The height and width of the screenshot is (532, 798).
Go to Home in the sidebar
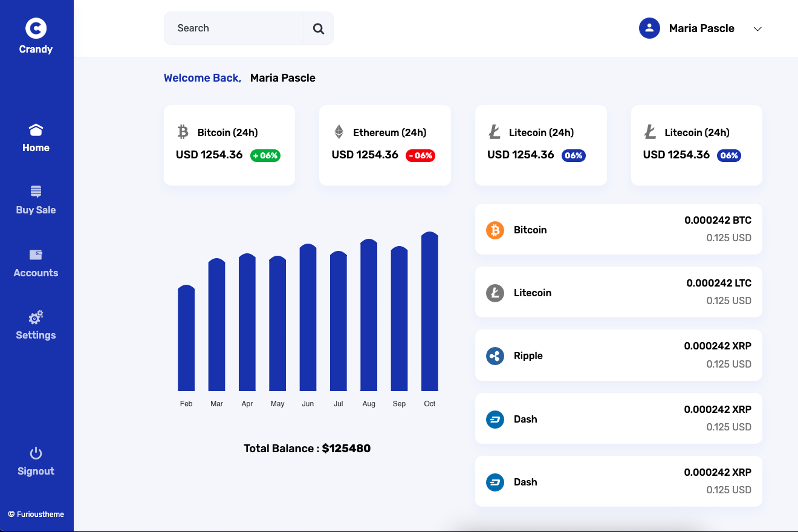tap(36, 138)
